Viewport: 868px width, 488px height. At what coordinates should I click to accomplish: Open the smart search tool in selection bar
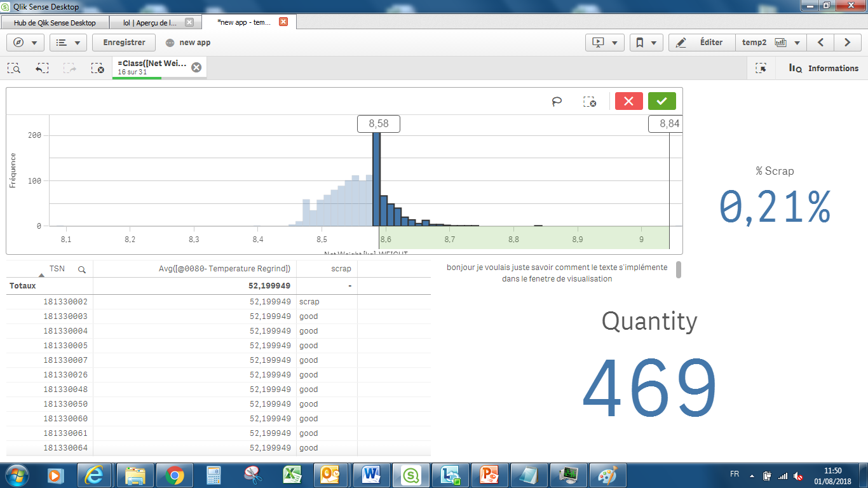click(x=15, y=68)
